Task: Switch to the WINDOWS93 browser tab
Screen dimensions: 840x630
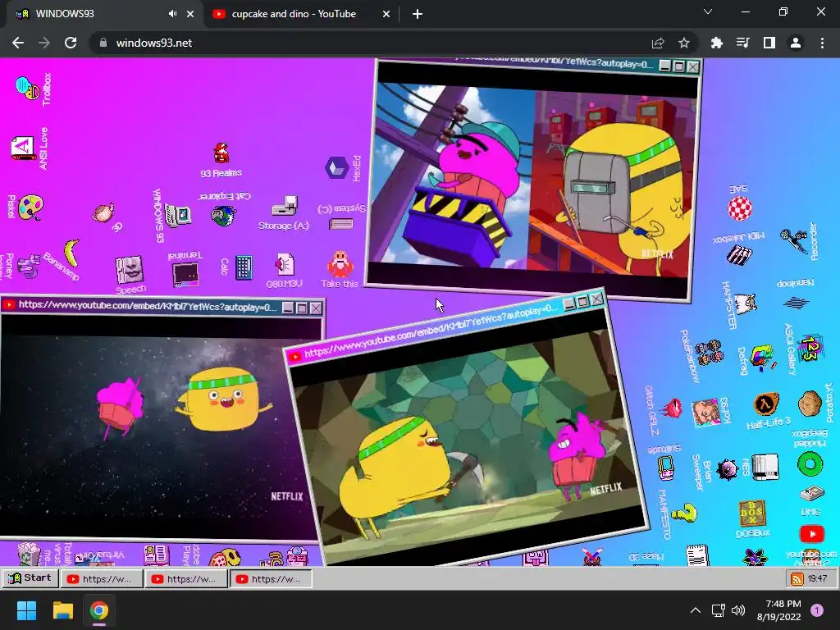Action: [x=102, y=14]
